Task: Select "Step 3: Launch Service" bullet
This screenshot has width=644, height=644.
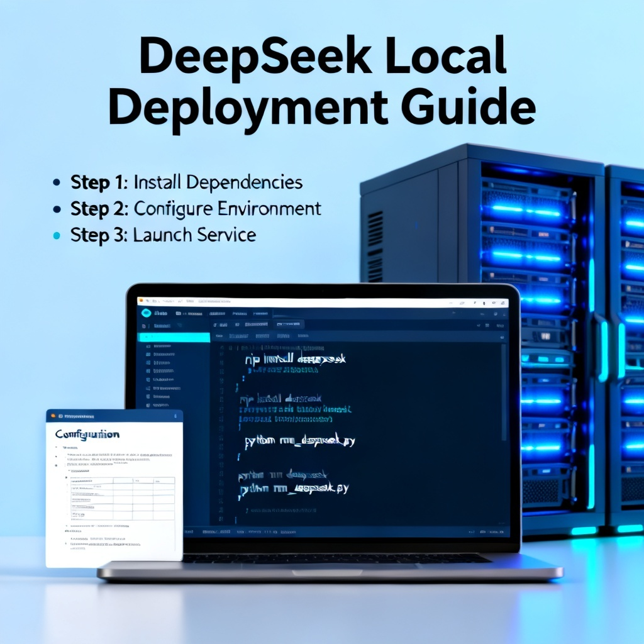Action: click(155, 235)
